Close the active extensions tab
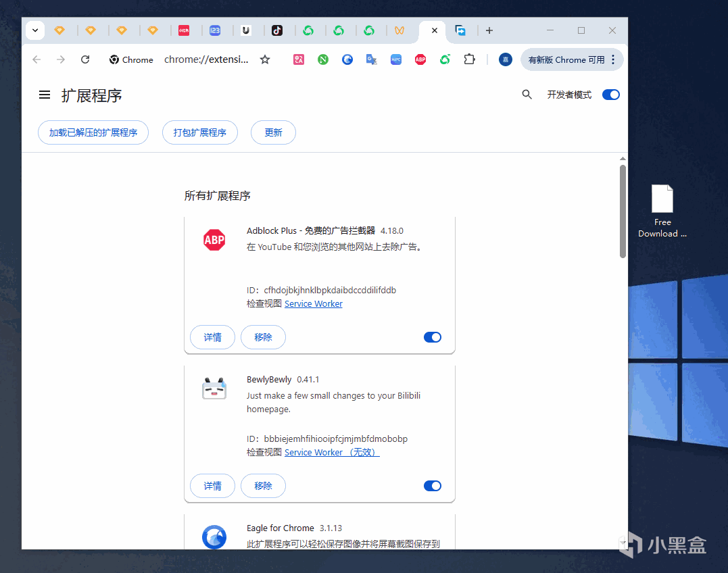Viewport: 728px width, 573px height. [435, 30]
